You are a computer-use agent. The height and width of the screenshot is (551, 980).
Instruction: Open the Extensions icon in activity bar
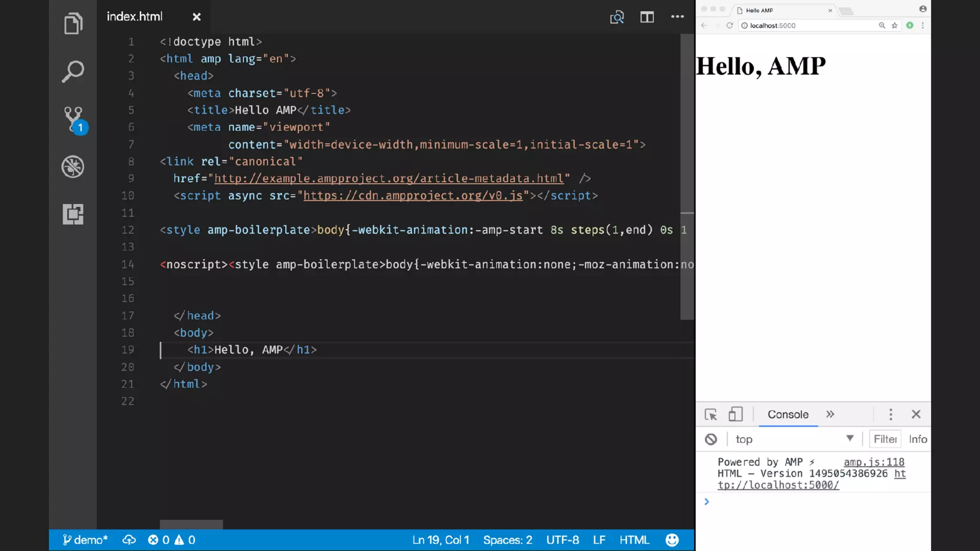tap(73, 214)
